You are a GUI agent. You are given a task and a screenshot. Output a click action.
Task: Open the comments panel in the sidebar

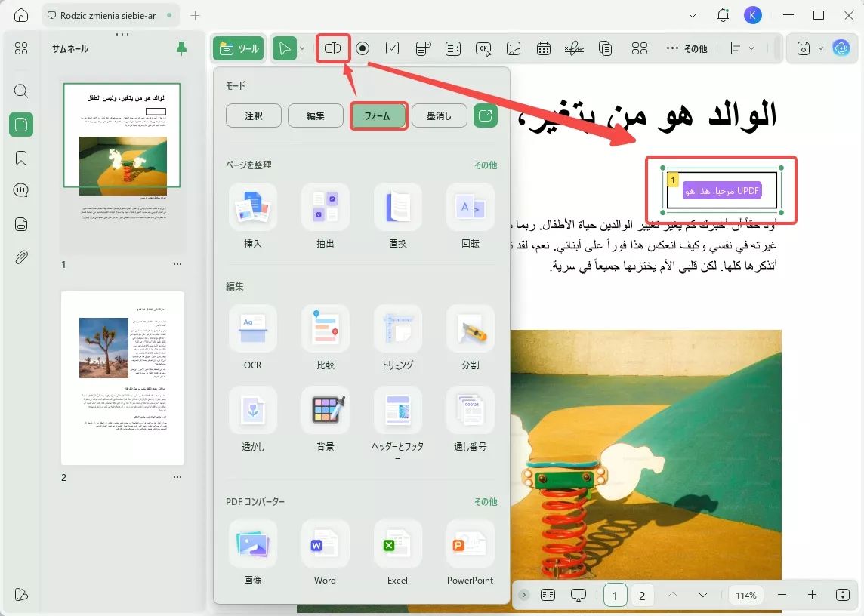20,190
